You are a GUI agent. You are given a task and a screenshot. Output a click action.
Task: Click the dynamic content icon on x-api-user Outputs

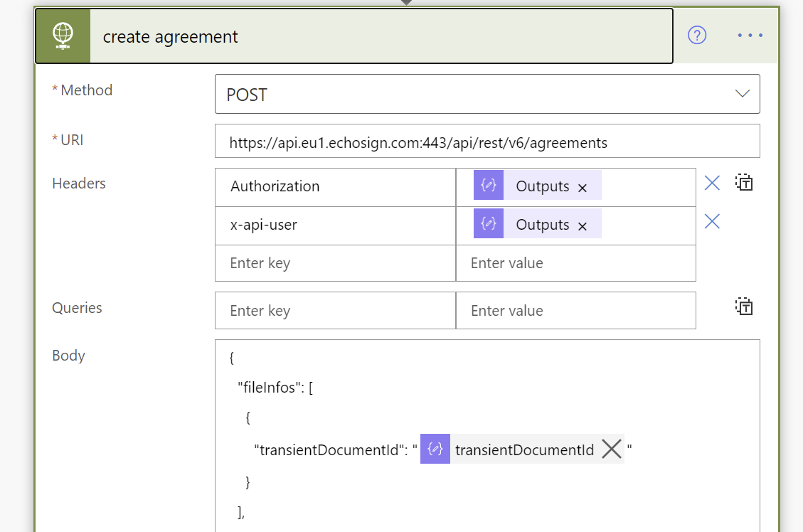tap(488, 223)
